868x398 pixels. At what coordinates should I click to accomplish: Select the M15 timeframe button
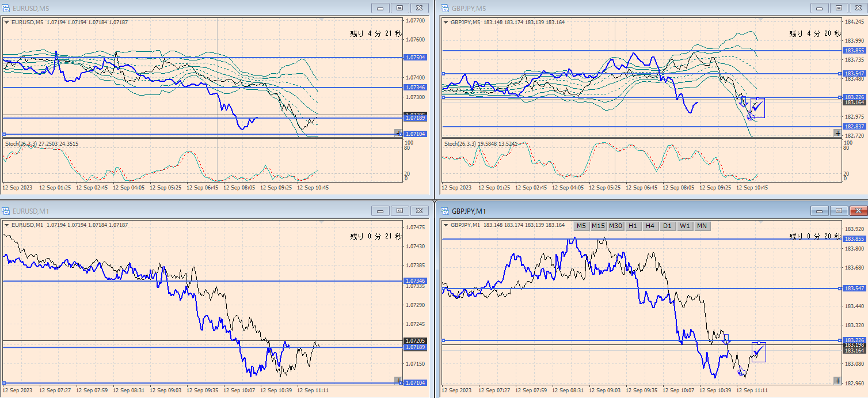point(598,226)
